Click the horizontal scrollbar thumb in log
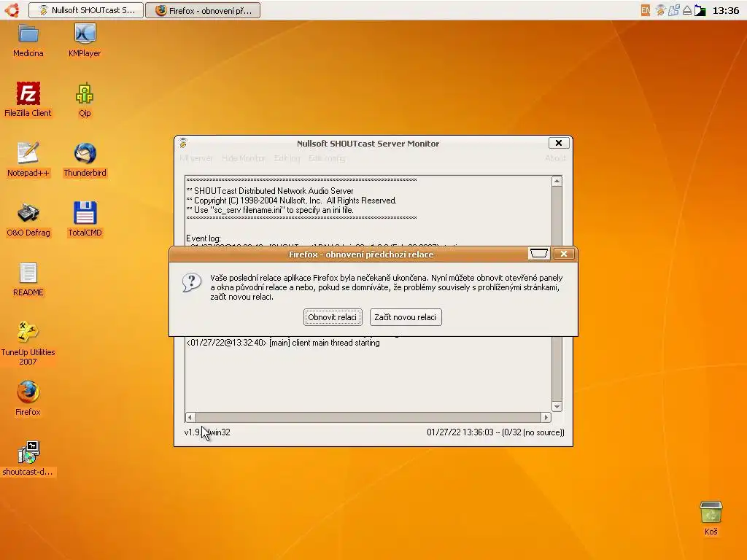747x560 pixels. [368, 417]
